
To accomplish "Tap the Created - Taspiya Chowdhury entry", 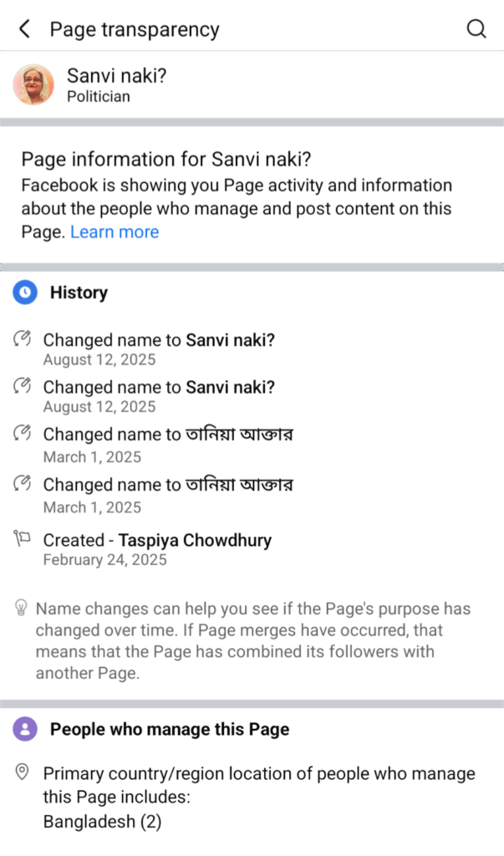I will tap(157, 540).
